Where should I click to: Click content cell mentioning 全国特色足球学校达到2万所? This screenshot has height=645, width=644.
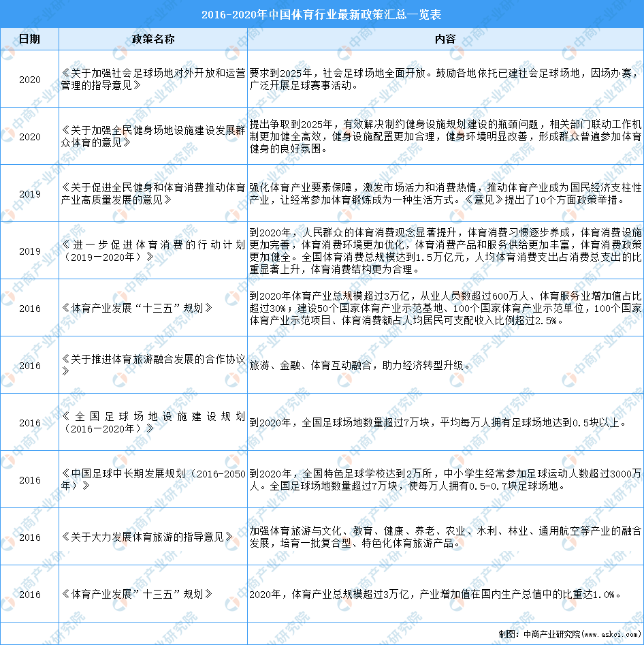point(445,479)
